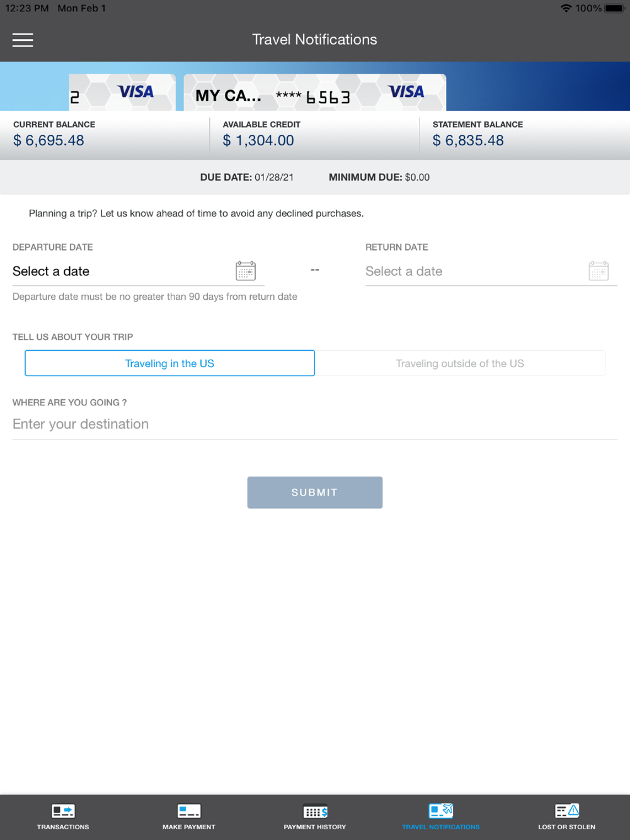Open the departure date calendar icon
Image resolution: width=630 pixels, height=840 pixels.
click(246, 271)
